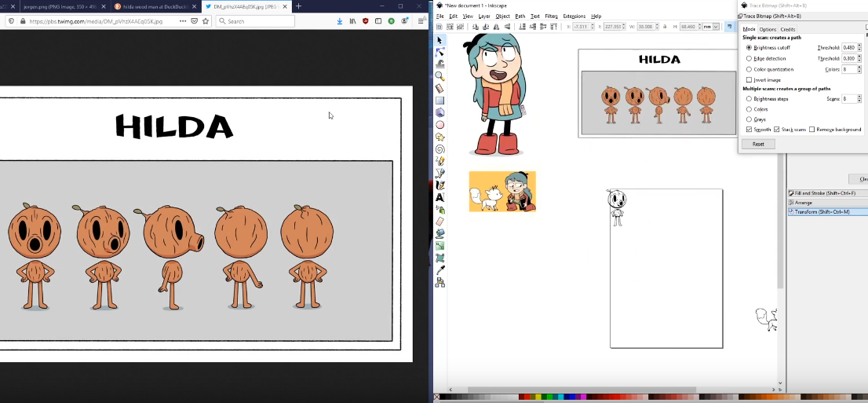Open Firefox hamburger menu
Screen dimensions: 868x403
pyautogui.click(x=421, y=21)
